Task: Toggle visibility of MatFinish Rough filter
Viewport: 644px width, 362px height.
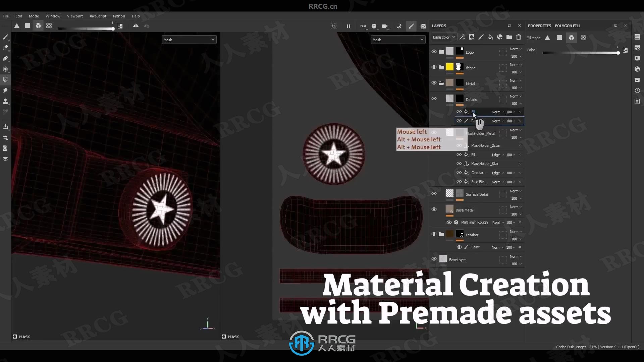Action: tap(449, 222)
